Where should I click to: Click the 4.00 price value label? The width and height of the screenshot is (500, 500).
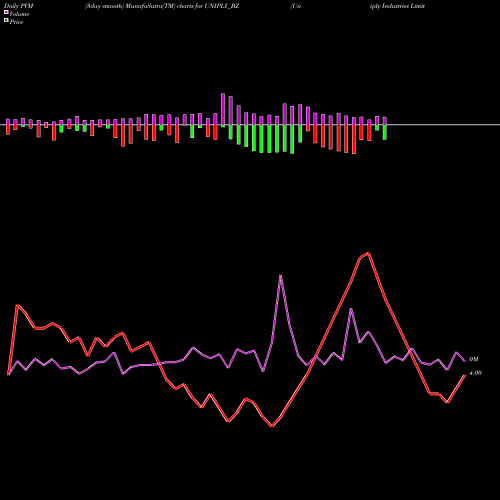475,373
